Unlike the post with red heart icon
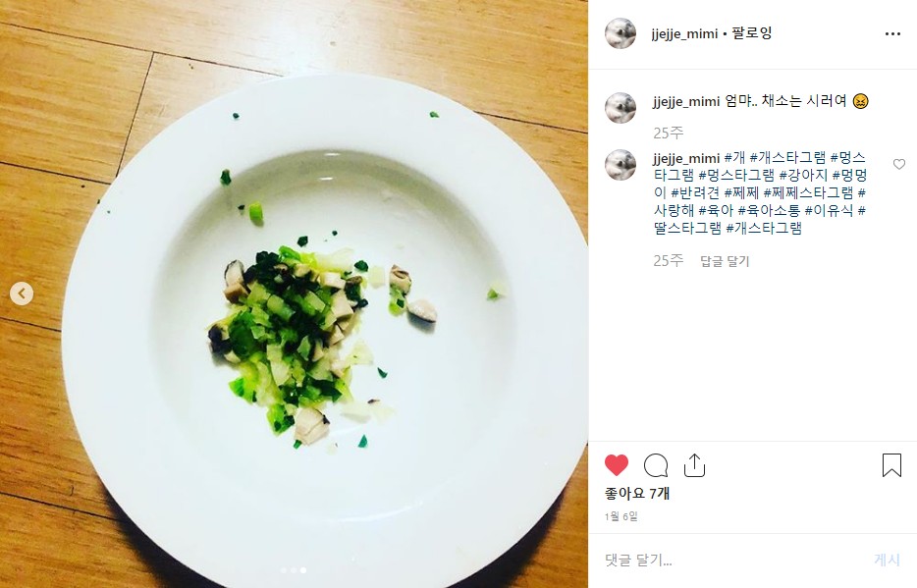This screenshot has height=588, width=917. pos(616,465)
